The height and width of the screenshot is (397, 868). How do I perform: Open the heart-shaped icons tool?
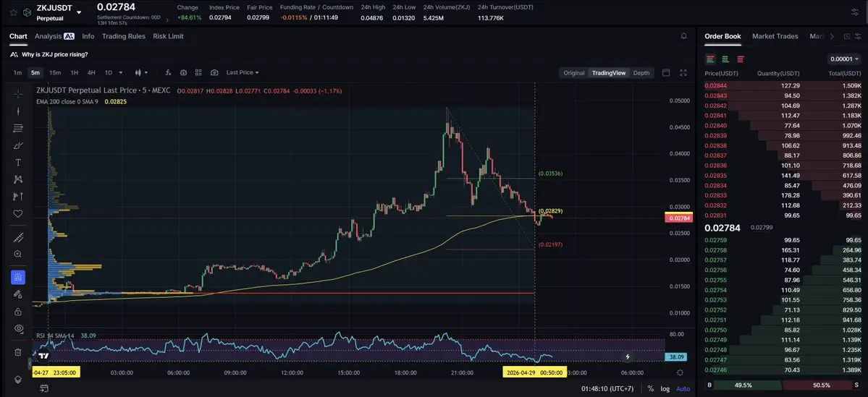[x=17, y=213]
